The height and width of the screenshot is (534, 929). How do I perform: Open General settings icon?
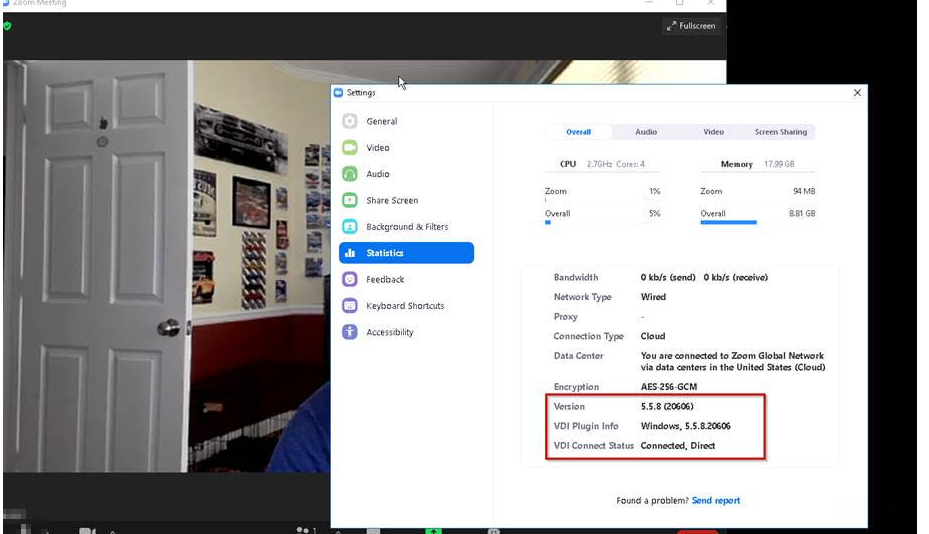tap(350, 121)
